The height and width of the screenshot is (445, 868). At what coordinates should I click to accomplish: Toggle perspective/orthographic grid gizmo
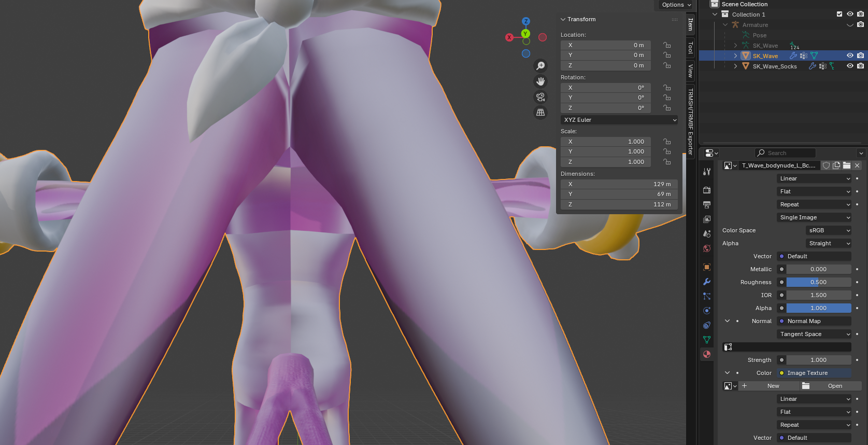540,113
